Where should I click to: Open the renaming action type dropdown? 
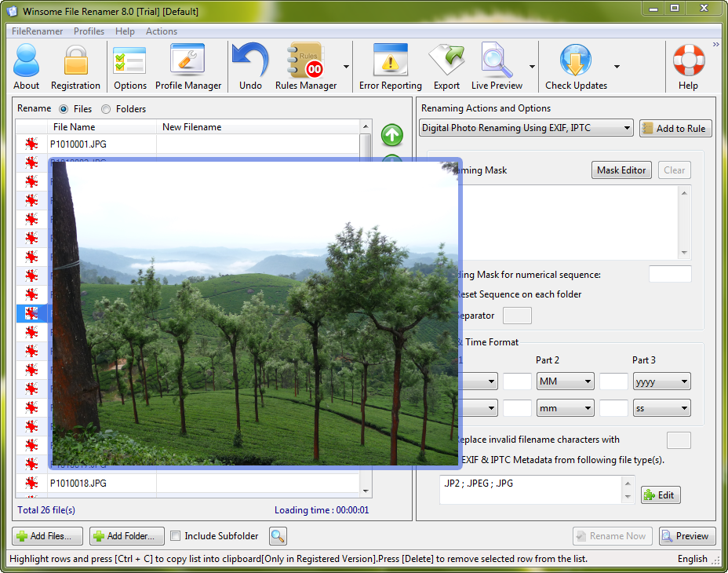(526, 128)
